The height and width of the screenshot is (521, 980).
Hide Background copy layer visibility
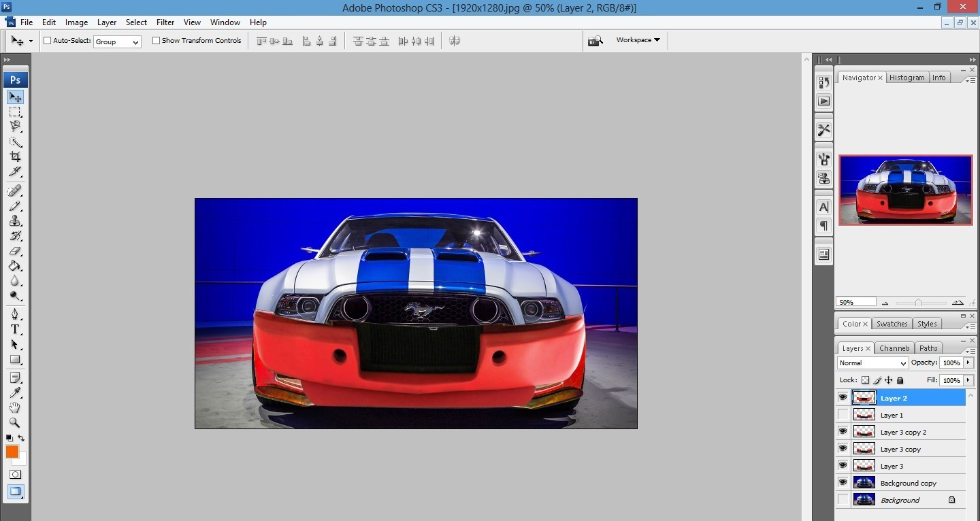(x=843, y=483)
